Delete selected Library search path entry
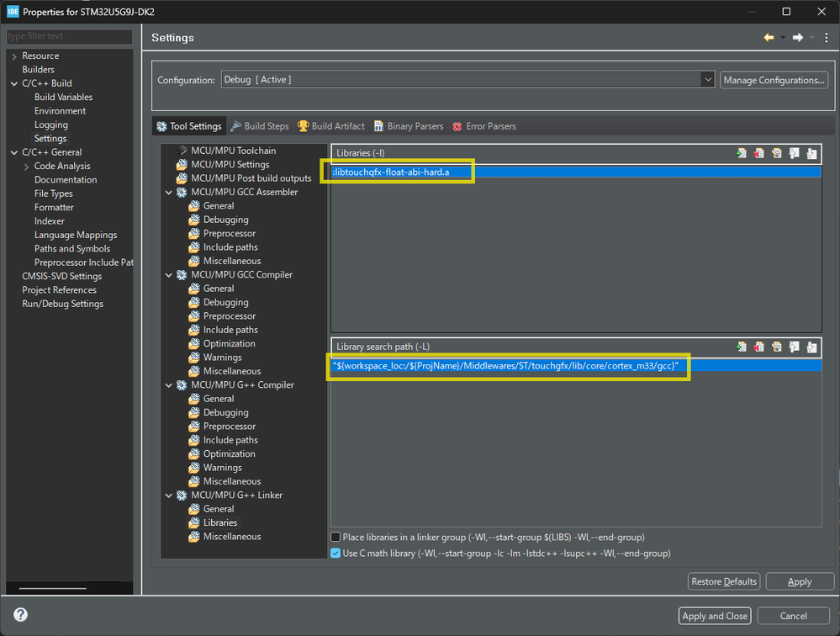The height and width of the screenshot is (636, 840). pos(758,346)
